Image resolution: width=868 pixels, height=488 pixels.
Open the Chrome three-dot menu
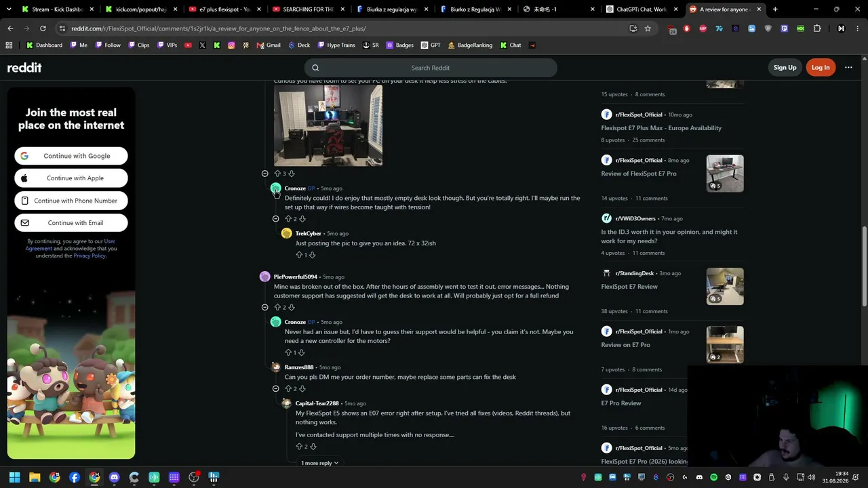[857, 28]
